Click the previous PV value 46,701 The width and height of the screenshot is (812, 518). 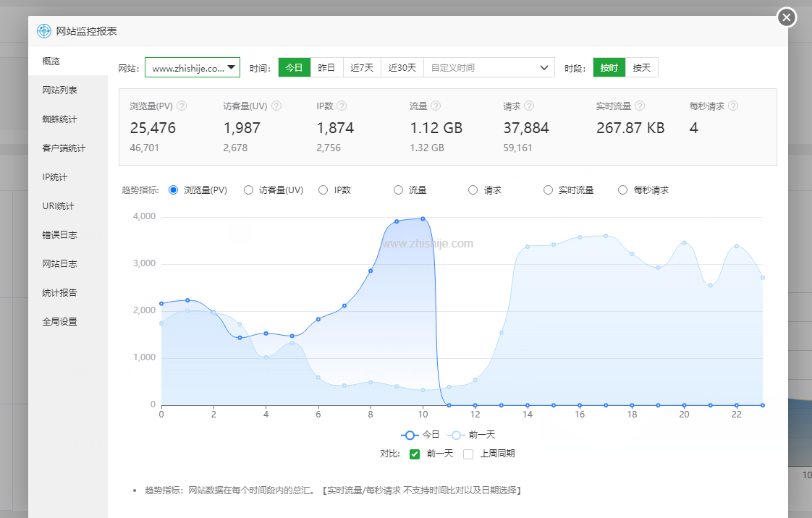tap(145, 148)
